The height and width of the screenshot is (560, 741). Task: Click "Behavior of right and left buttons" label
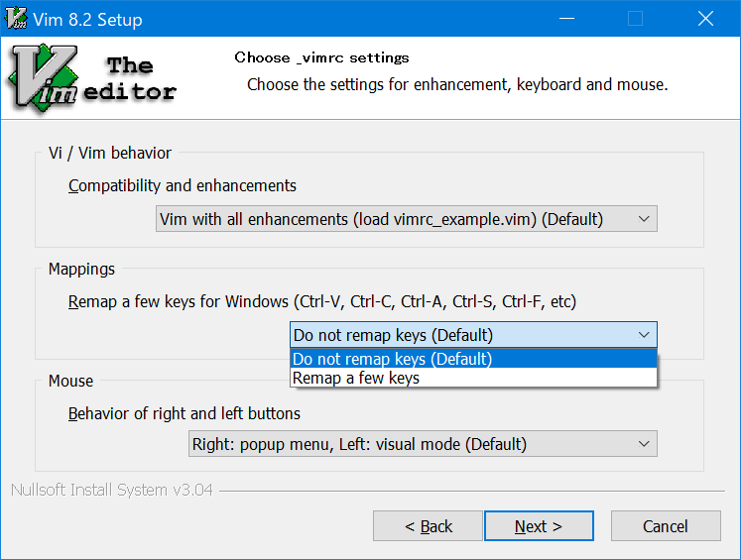(185, 413)
